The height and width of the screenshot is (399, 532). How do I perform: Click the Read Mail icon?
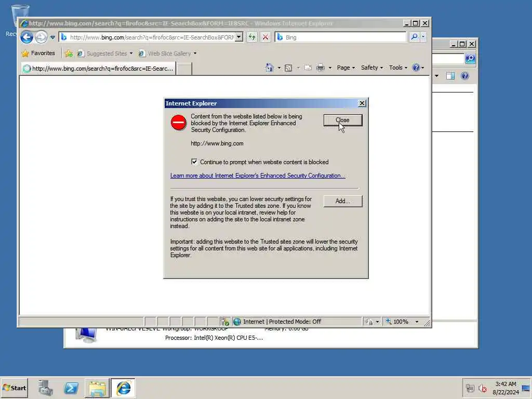point(308,68)
